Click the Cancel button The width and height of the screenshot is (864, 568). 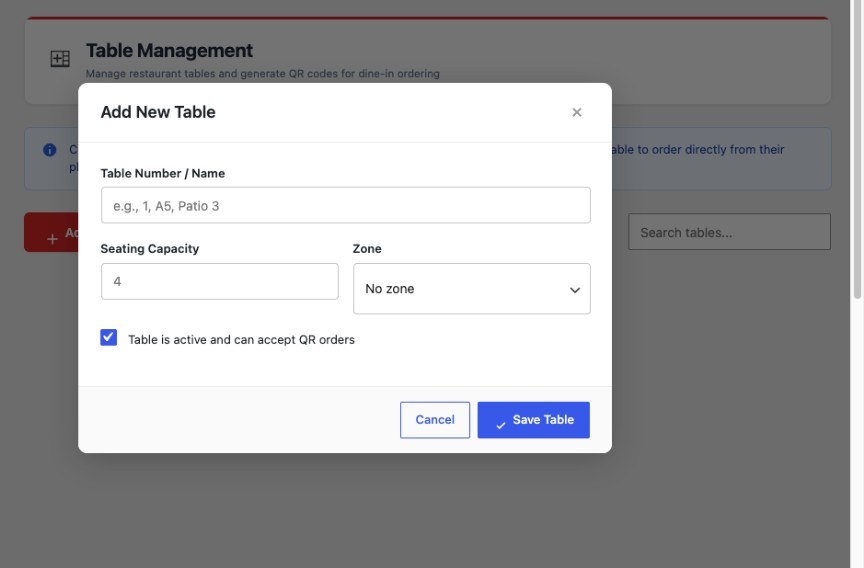tap(435, 420)
